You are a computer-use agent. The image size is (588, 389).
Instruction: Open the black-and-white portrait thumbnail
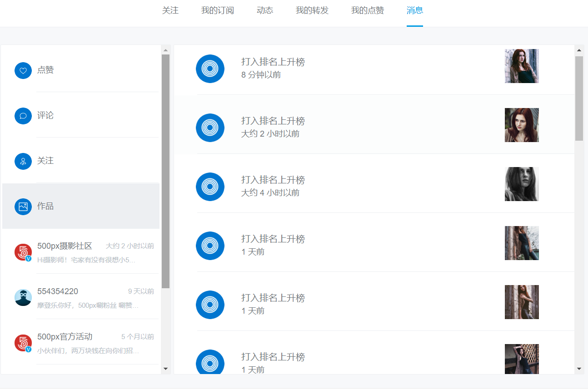pyautogui.click(x=522, y=184)
